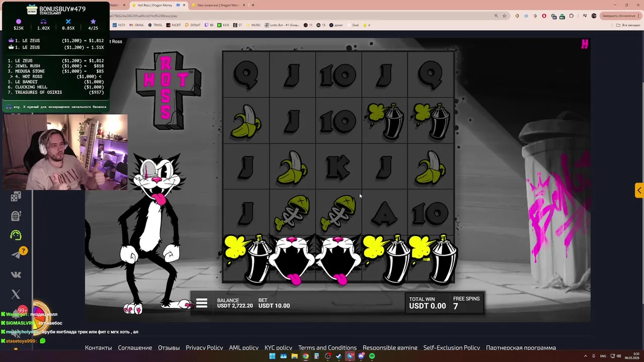
Task: Open the Privacy Policy footer link
Action: tap(204, 347)
